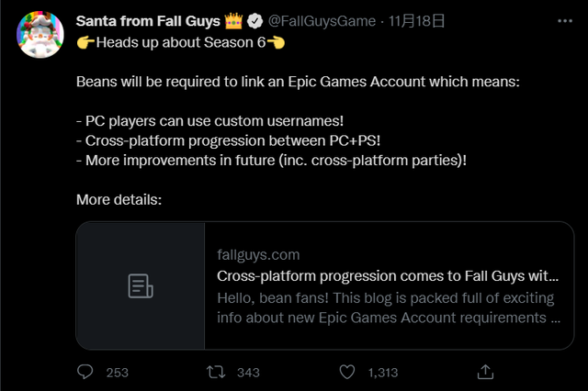Click the document placeholder icon in link card
This screenshot has height=391, width=588.
pos(141,286)
